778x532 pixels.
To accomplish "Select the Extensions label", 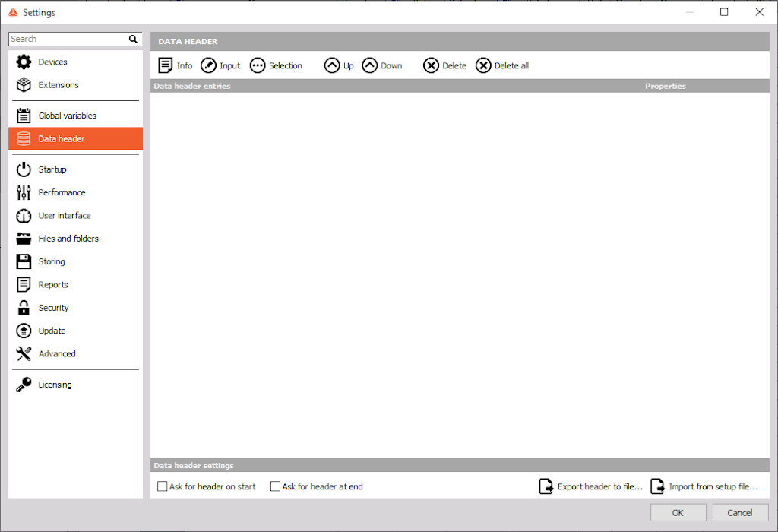I will click(x=59, y=85).
